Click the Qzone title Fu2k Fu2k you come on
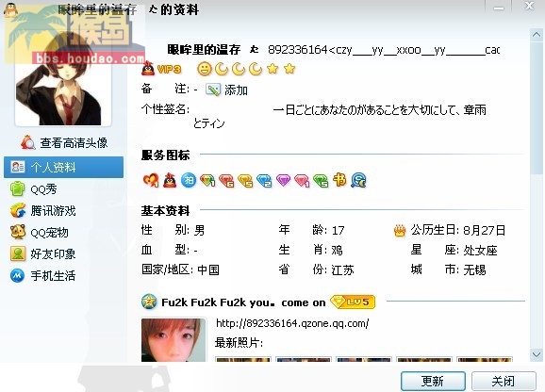The image size is (545, 392). tap(243, 302)
